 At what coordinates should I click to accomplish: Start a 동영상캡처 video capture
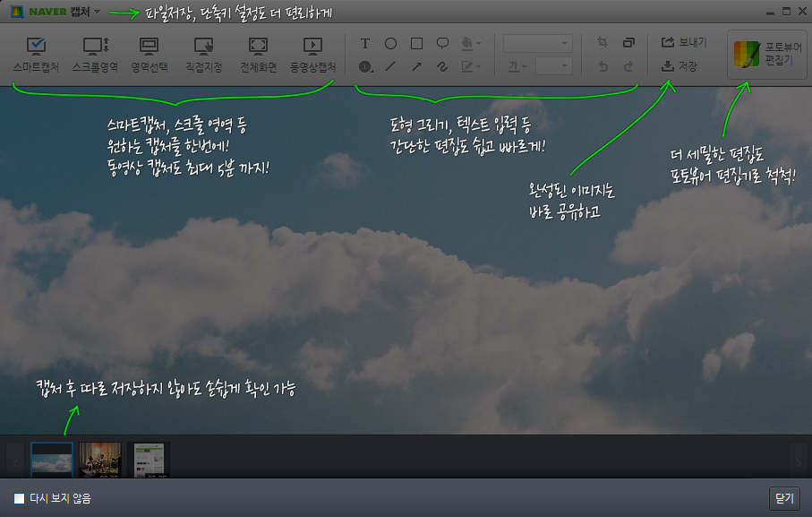311,52
